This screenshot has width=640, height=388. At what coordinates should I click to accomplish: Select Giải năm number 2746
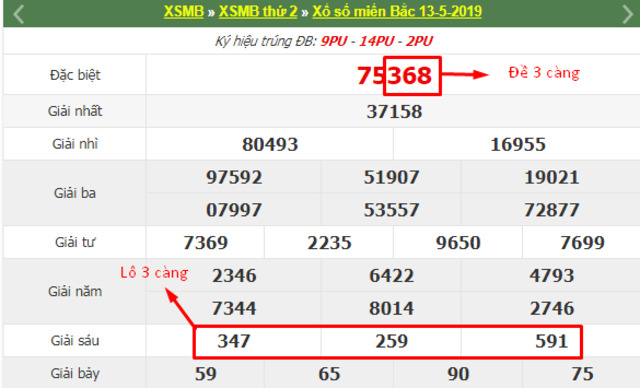551,308
